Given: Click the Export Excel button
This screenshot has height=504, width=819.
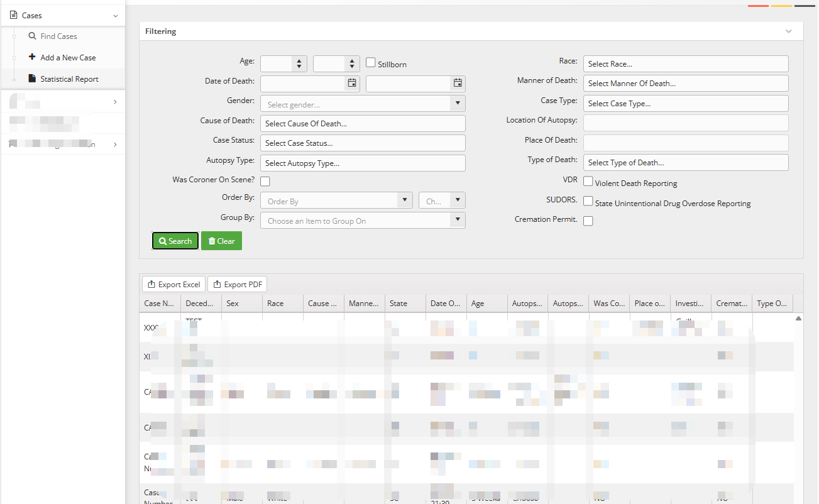Looking at the screenshot, I should coord(173,284).
